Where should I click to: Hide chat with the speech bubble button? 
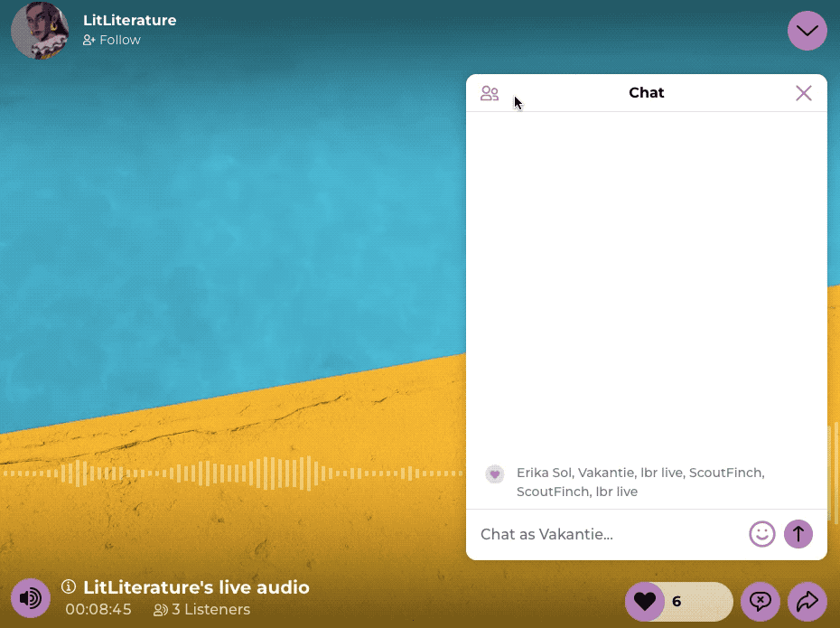760,601
